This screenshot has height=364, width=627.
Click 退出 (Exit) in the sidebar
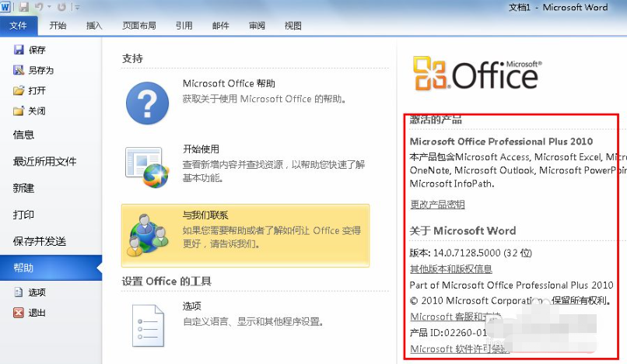(37, 313)
